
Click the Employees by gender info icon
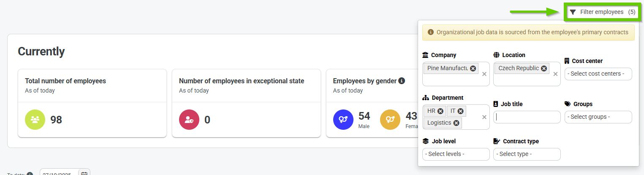click(x=402, y=81)
